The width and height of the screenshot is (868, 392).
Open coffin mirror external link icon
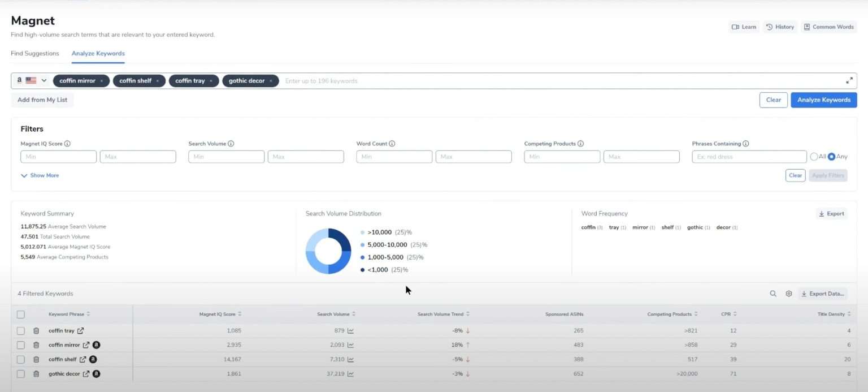[x=86, y=345]
